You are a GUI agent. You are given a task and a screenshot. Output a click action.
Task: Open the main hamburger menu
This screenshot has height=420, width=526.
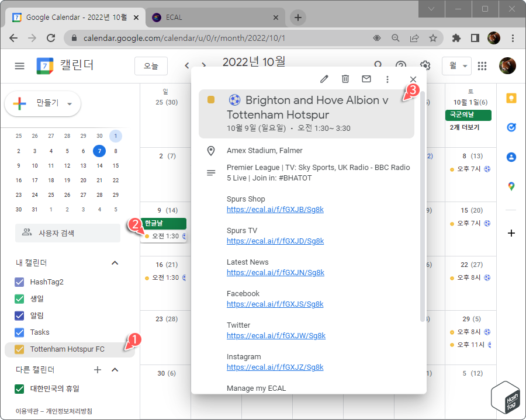coord(19,65)
